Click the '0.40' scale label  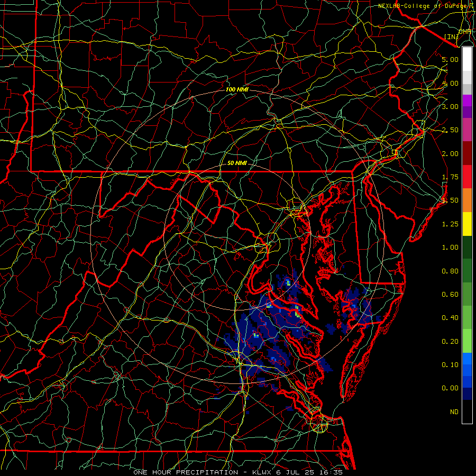(x=450, y=318)
